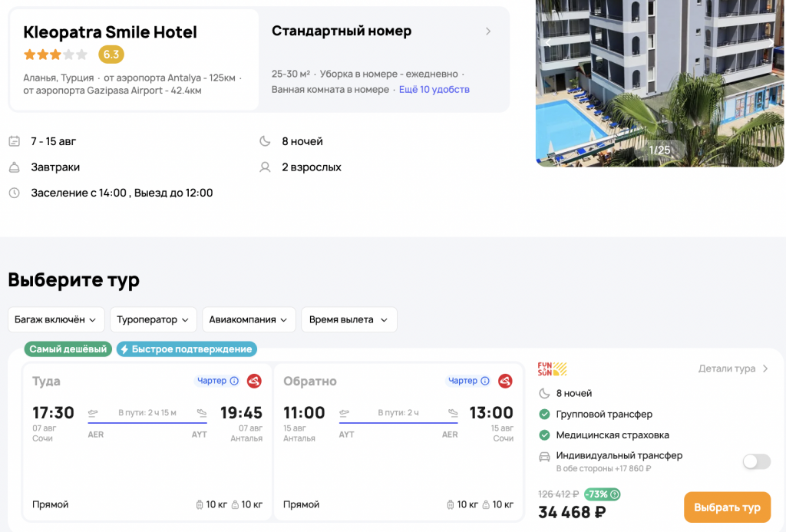Show previous hotel photo with left arrow

pos(548,43)
